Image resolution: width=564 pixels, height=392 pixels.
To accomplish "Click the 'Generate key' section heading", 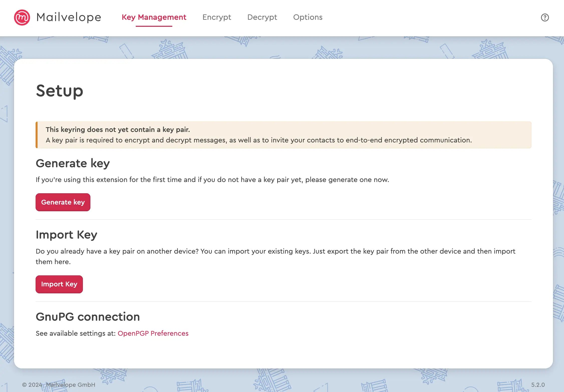I will (x=73, y=163).
